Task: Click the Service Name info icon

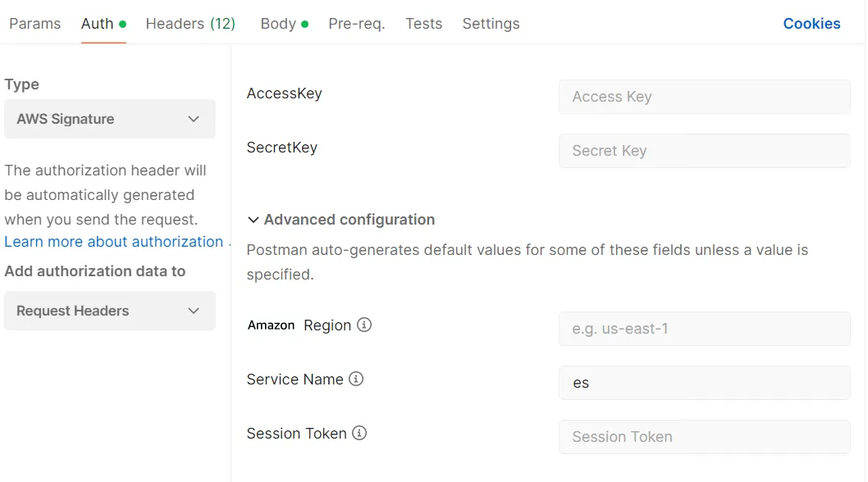Action: click(x=356, y=379)
